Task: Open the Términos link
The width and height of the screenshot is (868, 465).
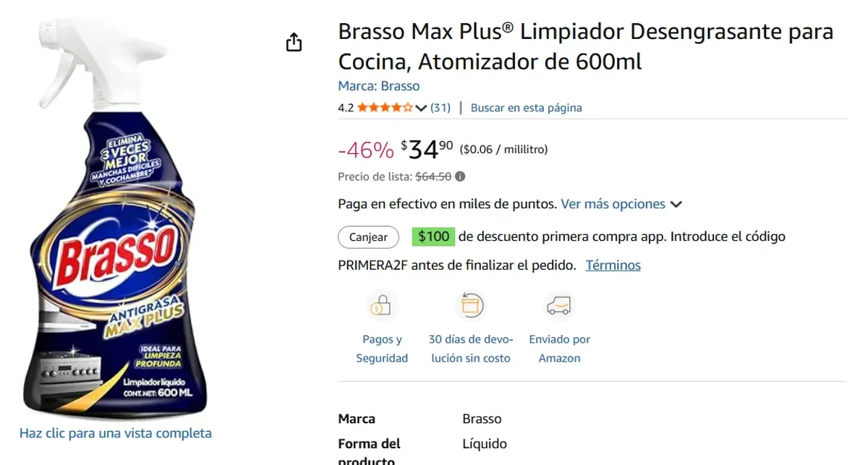Action: point(613,265)
